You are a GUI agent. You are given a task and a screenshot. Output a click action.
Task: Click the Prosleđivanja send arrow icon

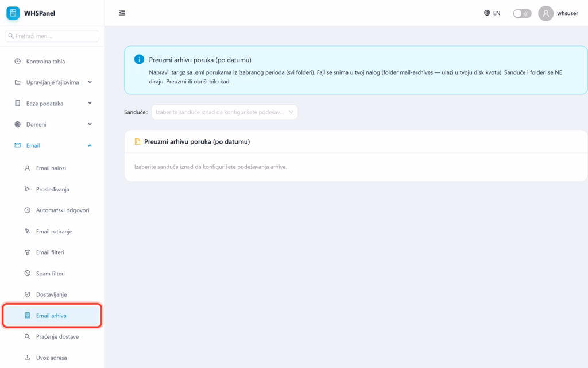[x=28, y=189]
